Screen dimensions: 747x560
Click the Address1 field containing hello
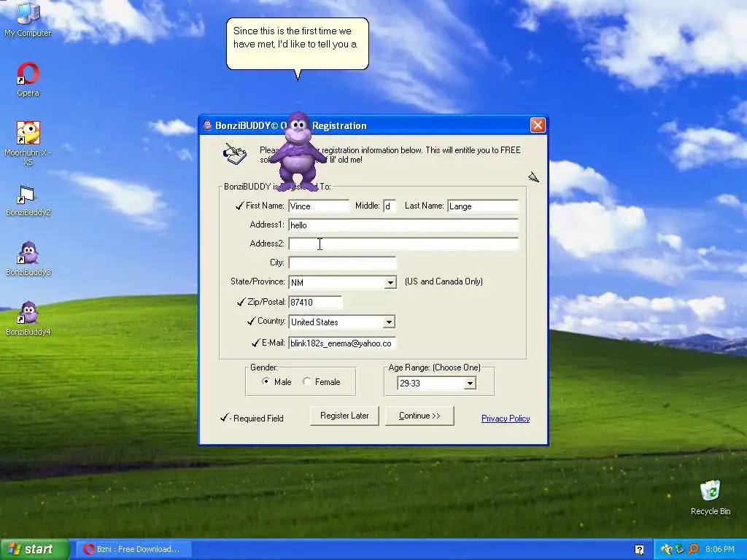click(x=403, y=225)
